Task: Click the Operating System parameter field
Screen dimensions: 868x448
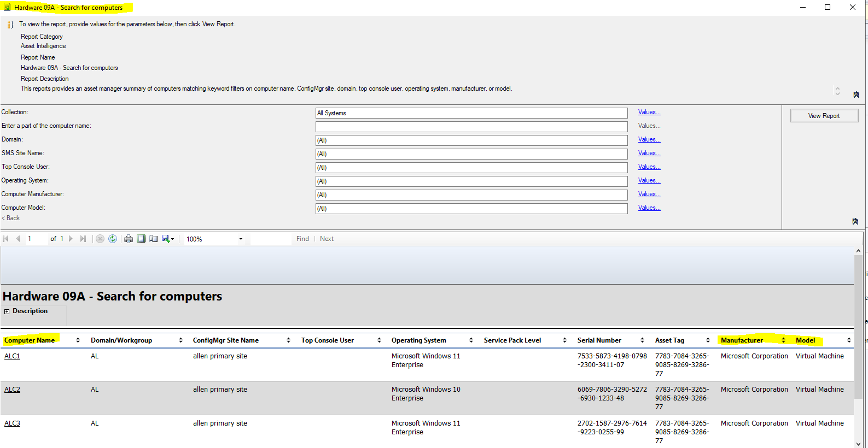Action: (x=471, y=181)
